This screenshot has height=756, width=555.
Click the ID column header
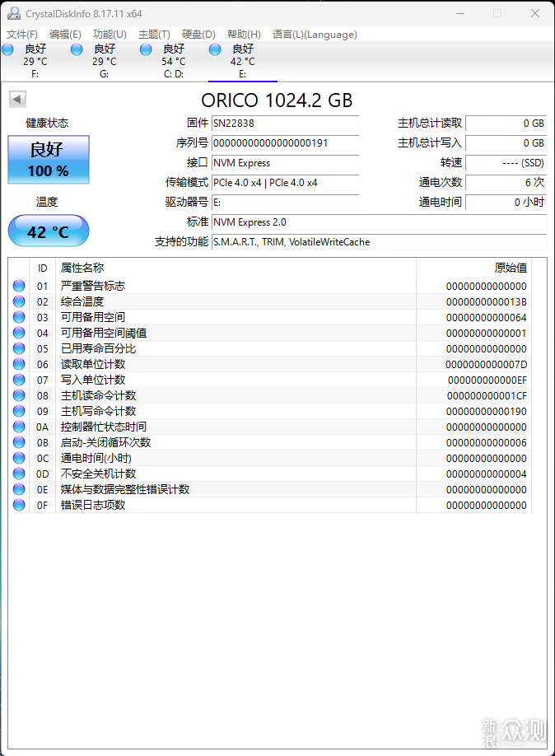click(43, 268)
